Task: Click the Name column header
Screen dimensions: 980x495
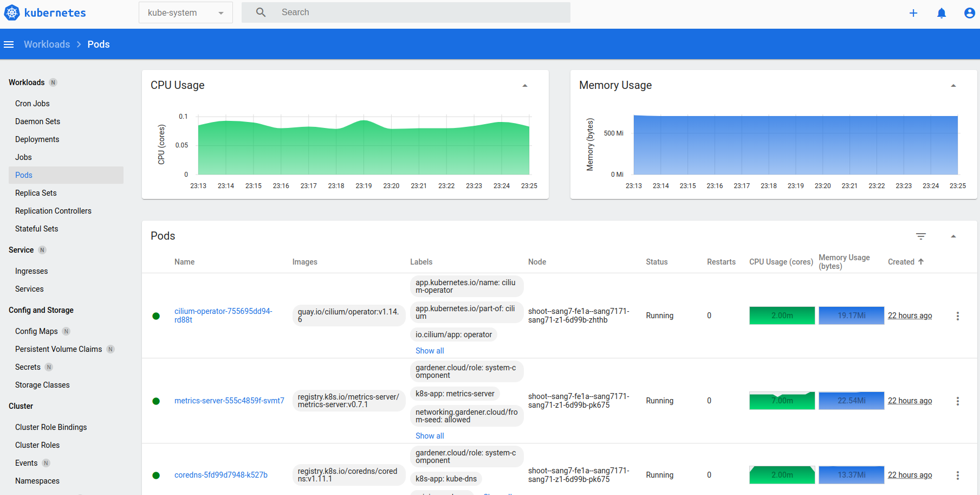Action: [x=184, y=262]
